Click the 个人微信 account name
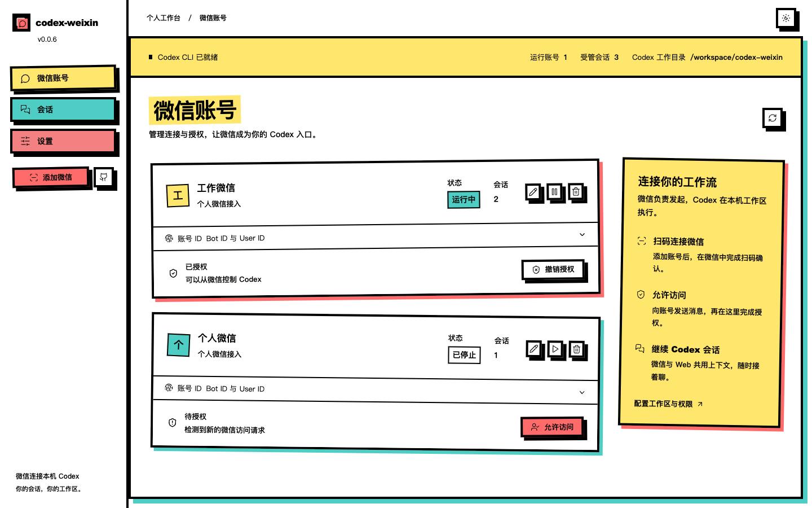 (217, 338)
